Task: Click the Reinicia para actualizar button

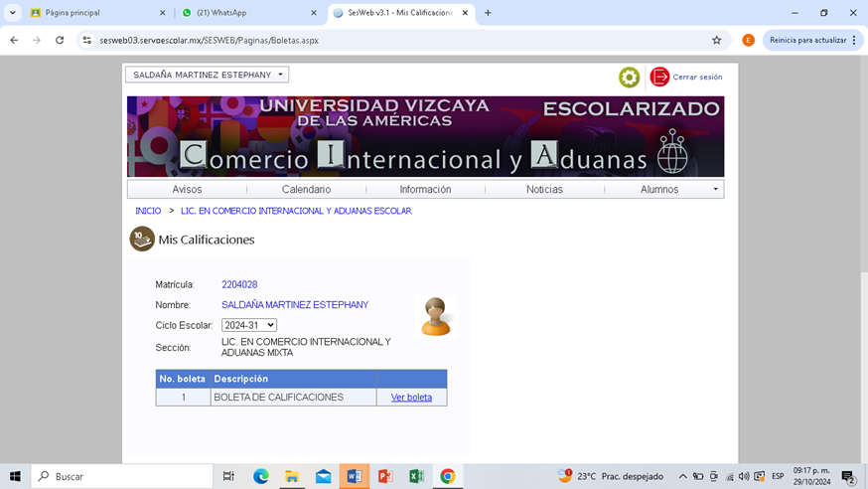Action: click(812, 40)
